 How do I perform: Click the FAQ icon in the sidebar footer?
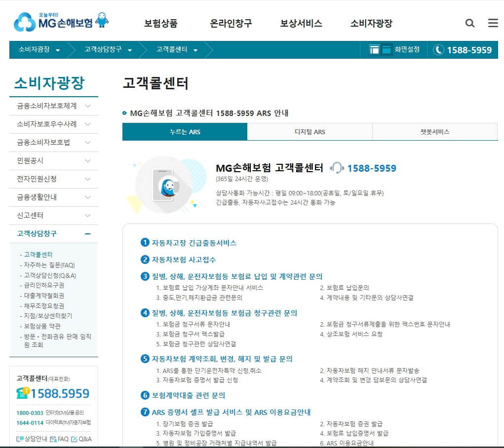pyautogui.click(x=53, y=439)
